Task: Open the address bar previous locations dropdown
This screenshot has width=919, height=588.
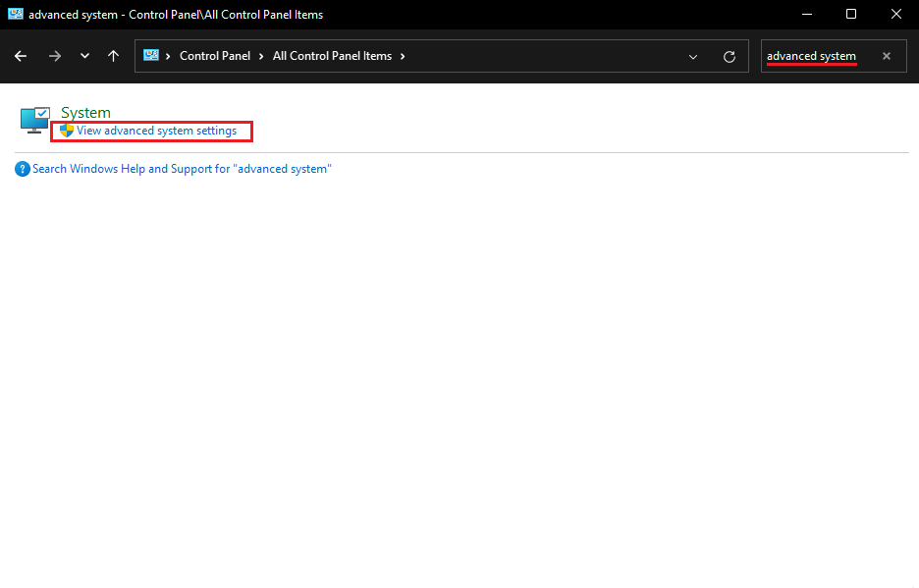Action: (x=693, y=56)
